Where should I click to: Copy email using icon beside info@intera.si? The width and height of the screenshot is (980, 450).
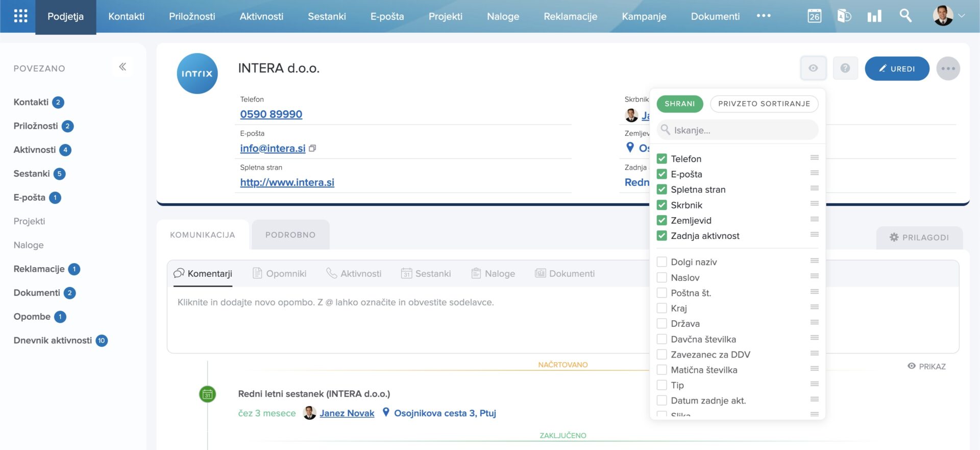[312, 149]
